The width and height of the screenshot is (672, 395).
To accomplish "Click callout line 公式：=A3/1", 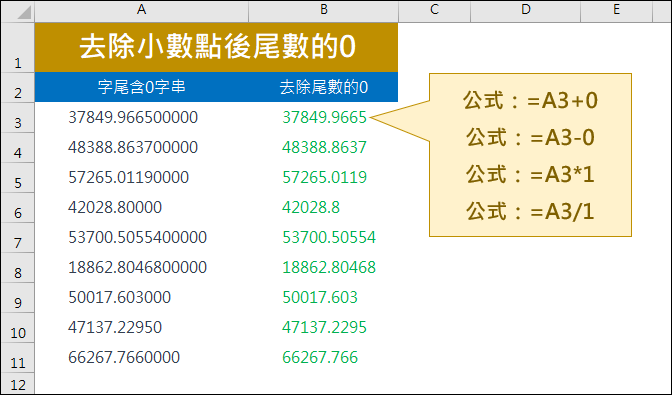I will click(530, 212).
